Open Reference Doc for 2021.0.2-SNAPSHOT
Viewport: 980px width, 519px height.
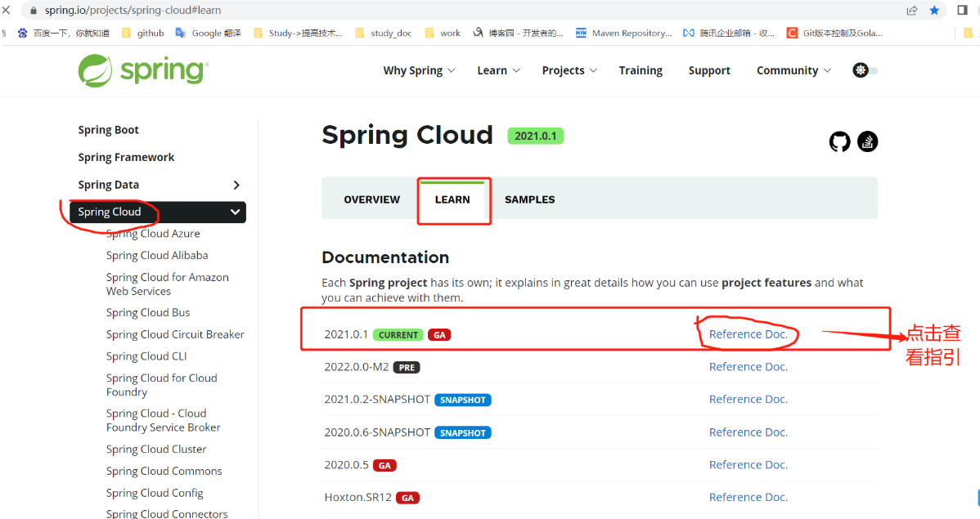point(748,399)
